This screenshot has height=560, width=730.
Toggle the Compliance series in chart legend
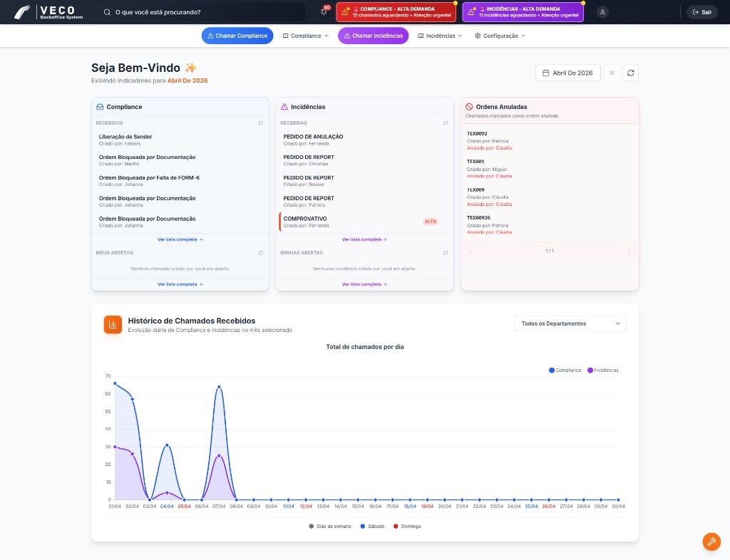565,370
